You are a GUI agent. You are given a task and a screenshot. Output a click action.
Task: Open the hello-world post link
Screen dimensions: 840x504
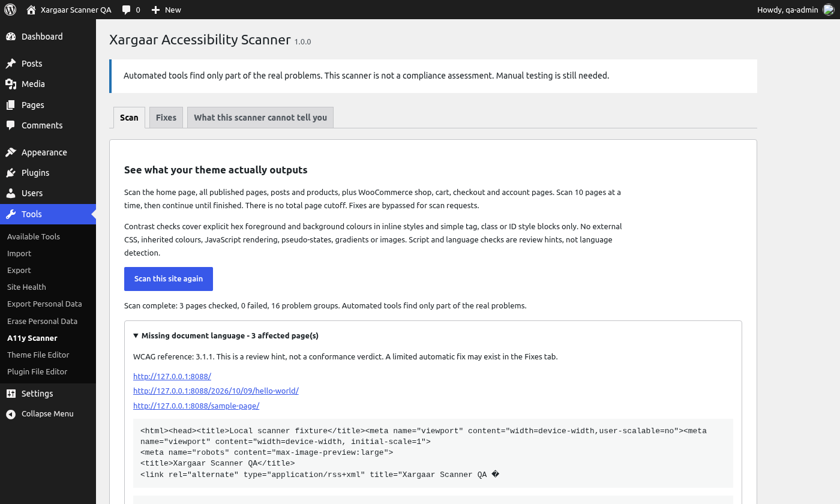point(216,391)
